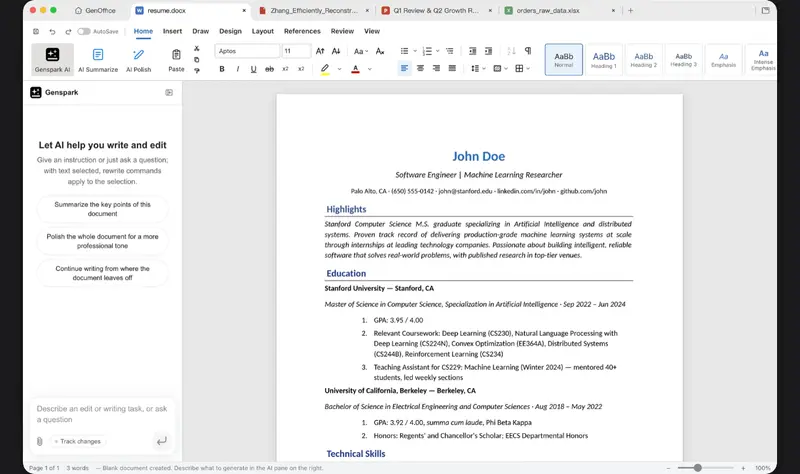
Task: Decrease font size
Action: click(336, 51)
